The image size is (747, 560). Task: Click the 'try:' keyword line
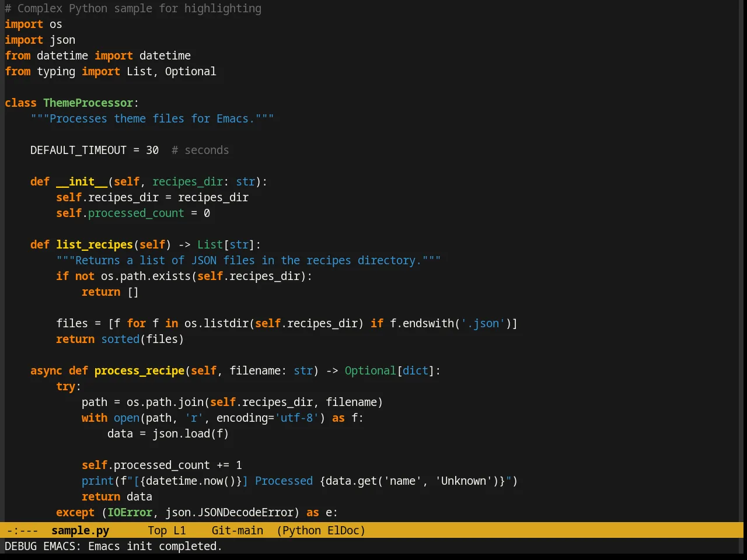click(x=69, y=386)
